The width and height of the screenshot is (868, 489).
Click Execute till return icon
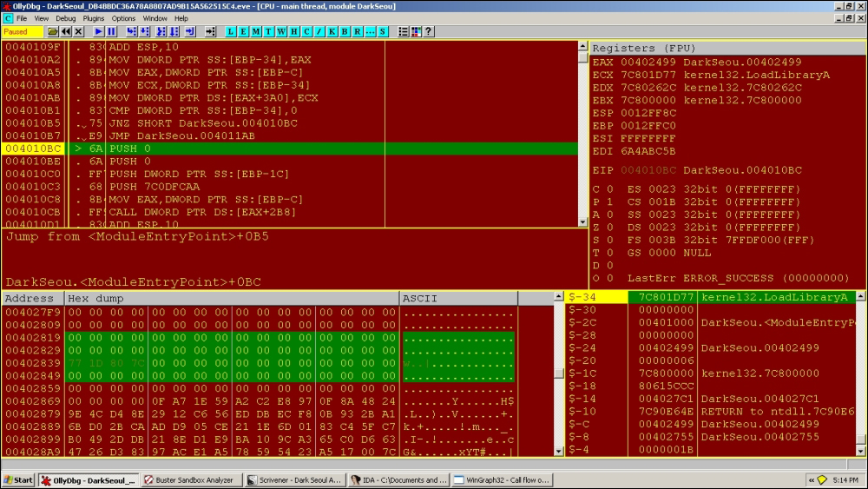pyautogui.click(x=190, y=31)
